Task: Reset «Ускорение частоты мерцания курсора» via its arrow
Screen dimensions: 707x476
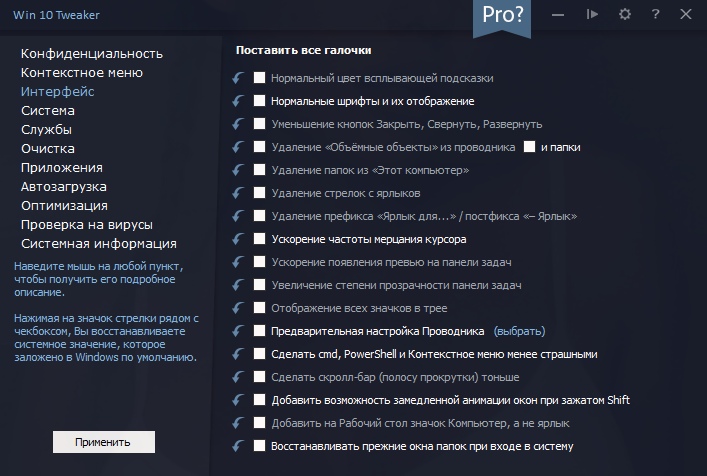Action: click(238, 239)
